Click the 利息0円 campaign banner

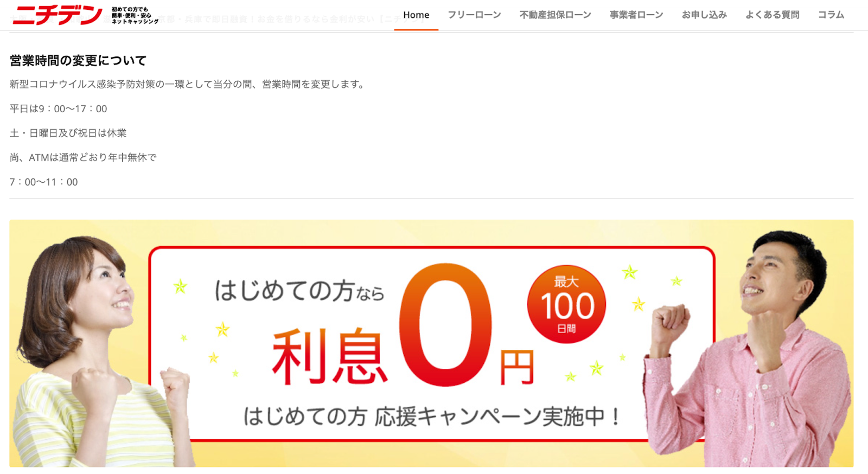click(431, 343)
